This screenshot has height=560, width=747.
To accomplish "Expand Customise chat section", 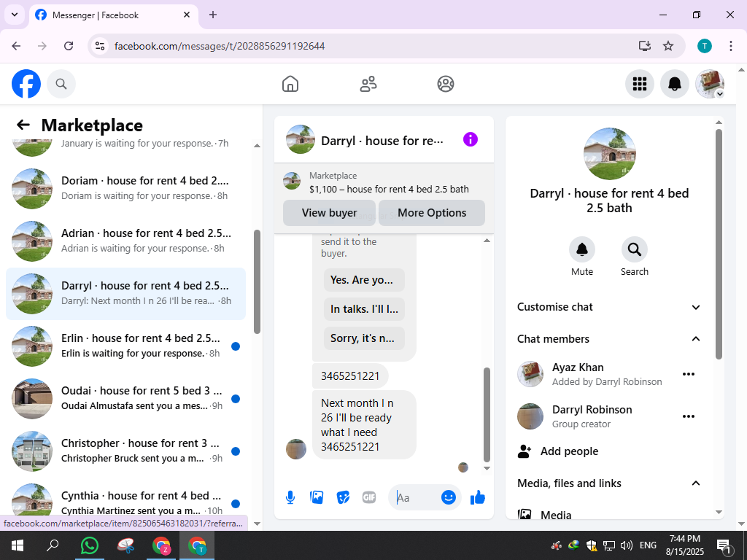I will [609, 307].
